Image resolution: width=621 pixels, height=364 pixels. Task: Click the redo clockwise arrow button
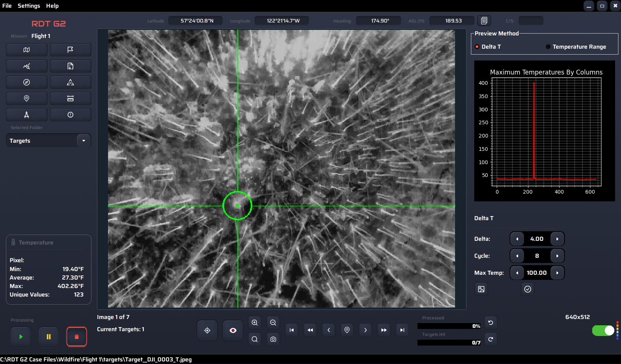(491, 339)
